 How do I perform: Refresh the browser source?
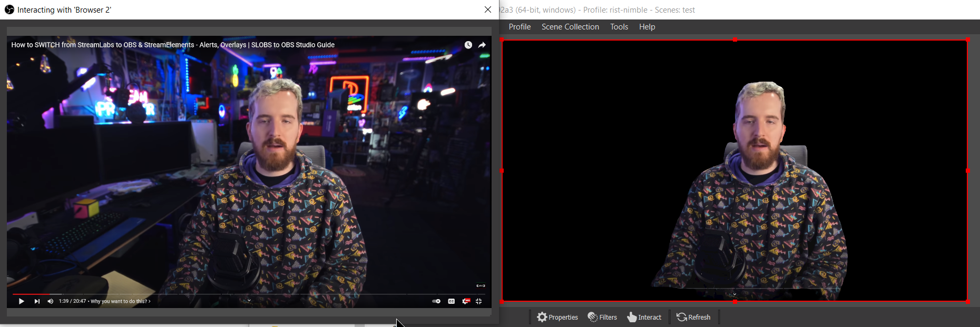point(693,317)
